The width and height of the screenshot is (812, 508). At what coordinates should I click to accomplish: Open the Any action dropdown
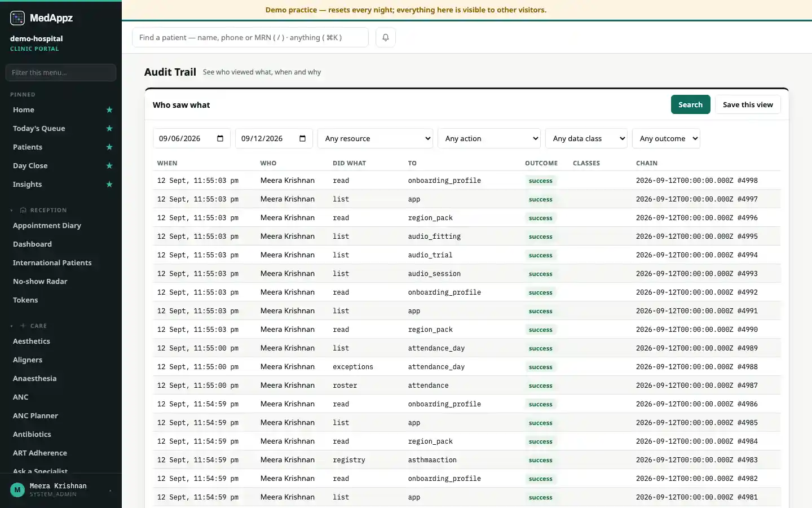coord(489,138)
